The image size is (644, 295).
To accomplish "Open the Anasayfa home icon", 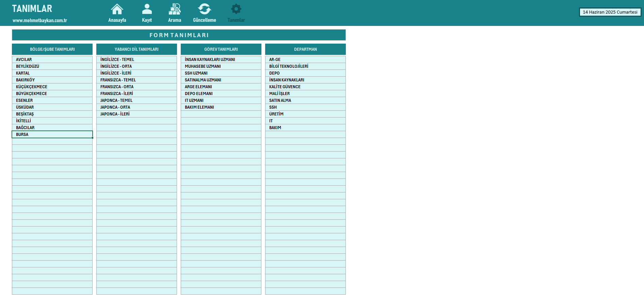I will 117,9.
